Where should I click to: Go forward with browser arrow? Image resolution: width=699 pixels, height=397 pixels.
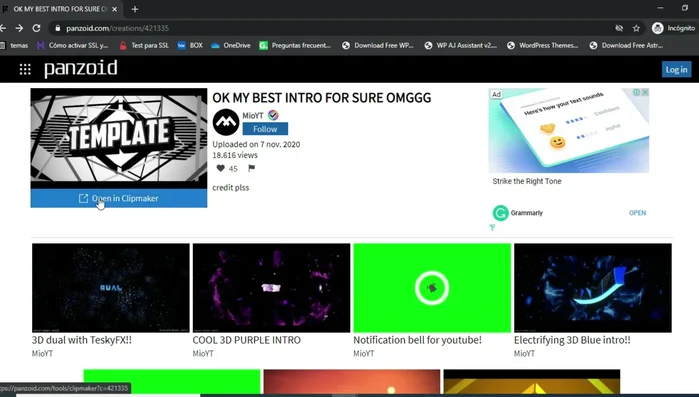tap(19, 28)
